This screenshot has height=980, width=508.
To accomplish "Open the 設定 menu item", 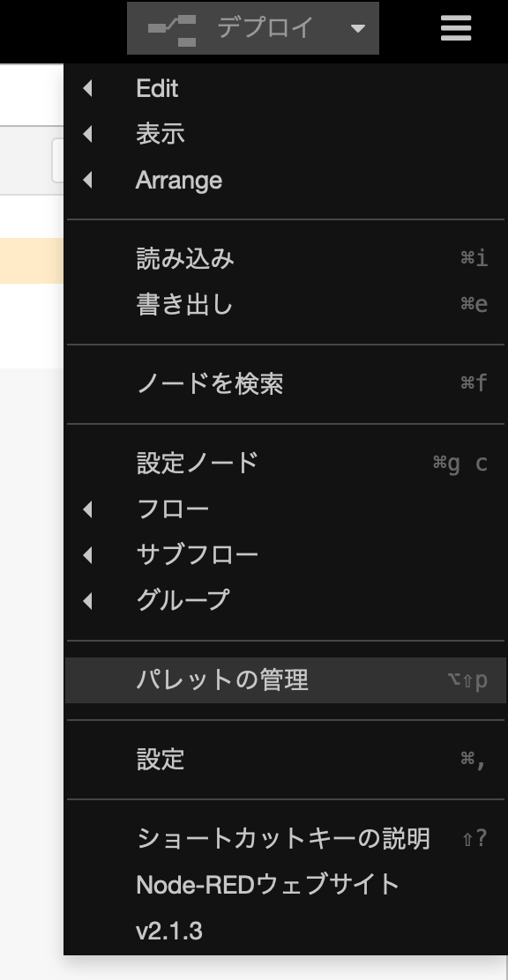I will coord(285,760).
